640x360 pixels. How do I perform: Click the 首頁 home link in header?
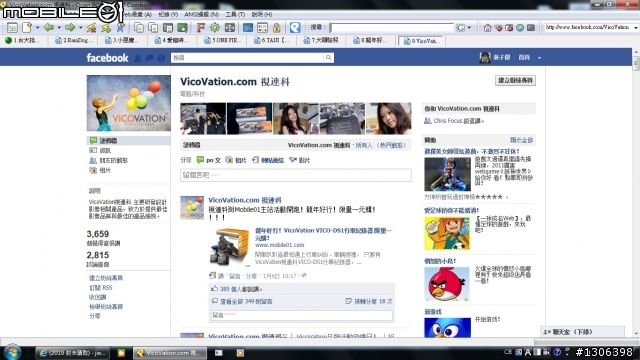(x=524, y=58)
